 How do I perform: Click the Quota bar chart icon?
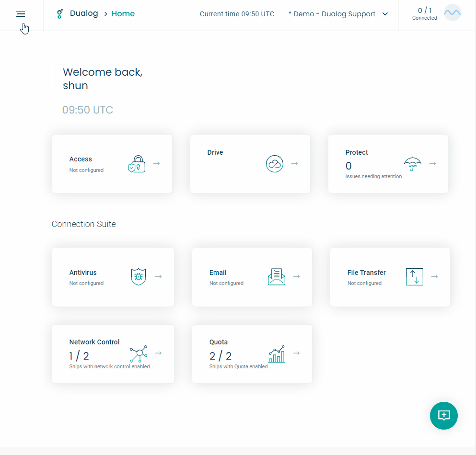click(x=276, y=353)
